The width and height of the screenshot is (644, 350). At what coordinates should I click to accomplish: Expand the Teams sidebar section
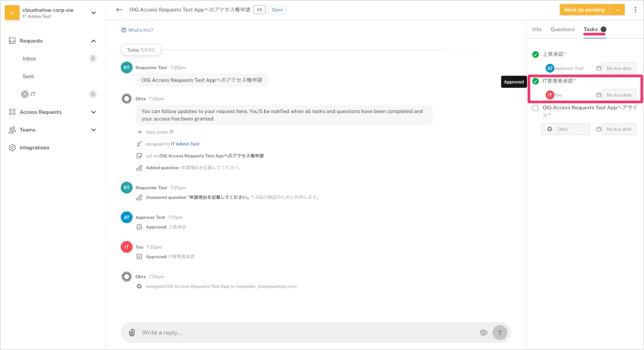tap(93, 130)
